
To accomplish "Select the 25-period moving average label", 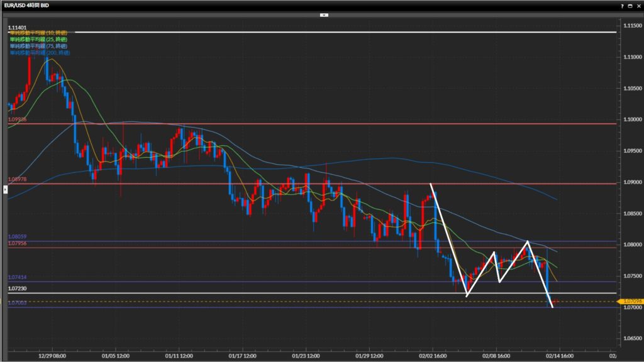I will (x=37, y=39).
